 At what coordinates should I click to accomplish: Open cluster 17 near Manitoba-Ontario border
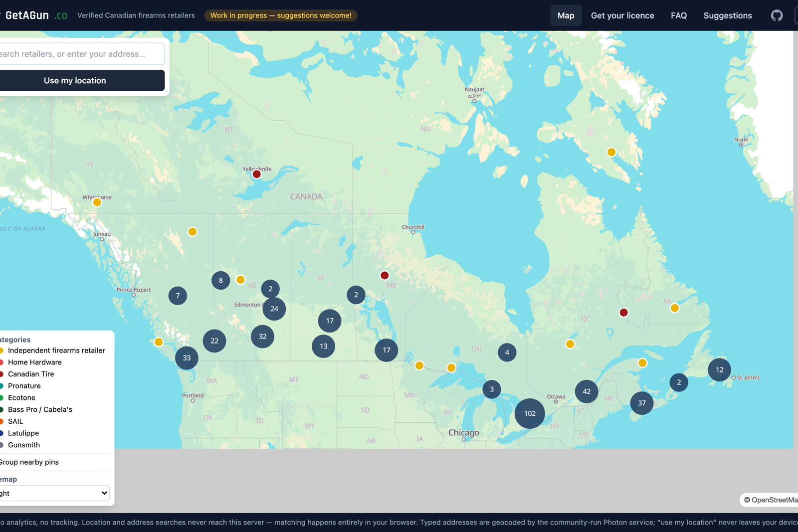coord(387,350)
